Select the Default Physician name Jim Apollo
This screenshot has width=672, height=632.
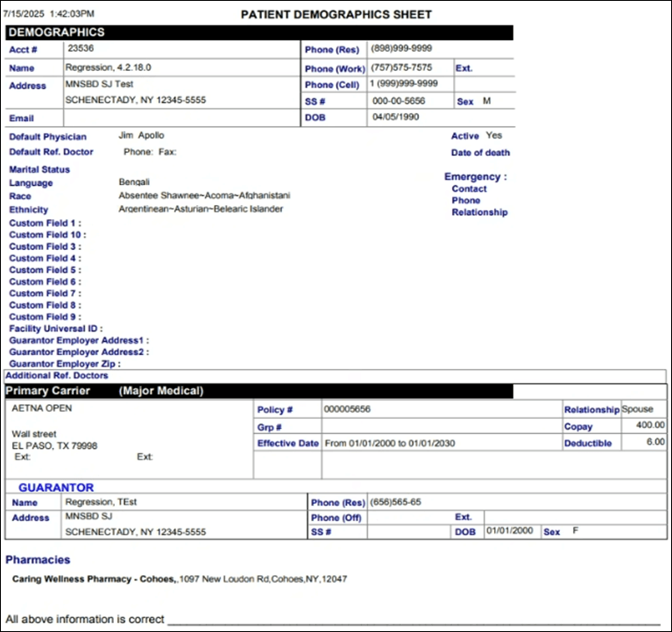(141, 136)
